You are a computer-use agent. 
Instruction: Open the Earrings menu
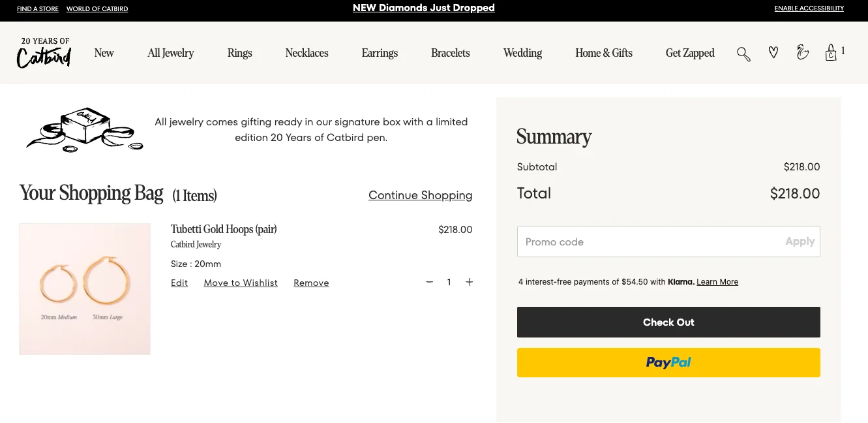click(x=380, y=53)
